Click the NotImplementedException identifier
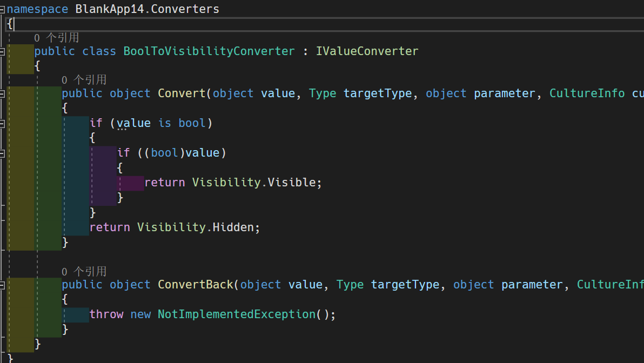This screenshot has height=363, width=644. 237,314
